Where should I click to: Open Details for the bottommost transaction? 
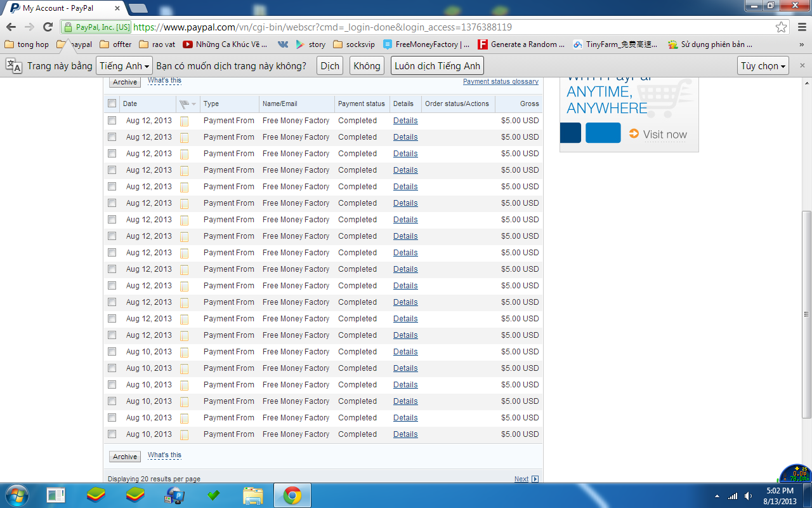click(405, 434)
